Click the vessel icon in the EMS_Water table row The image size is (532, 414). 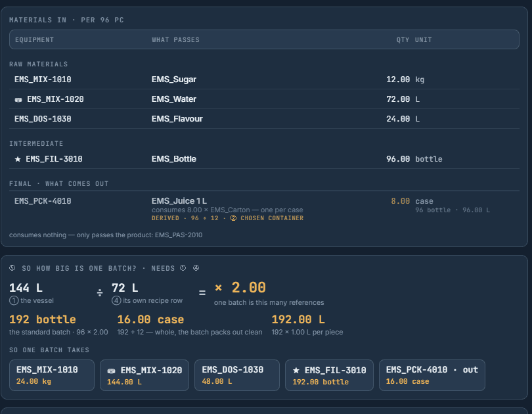(18, 100)
